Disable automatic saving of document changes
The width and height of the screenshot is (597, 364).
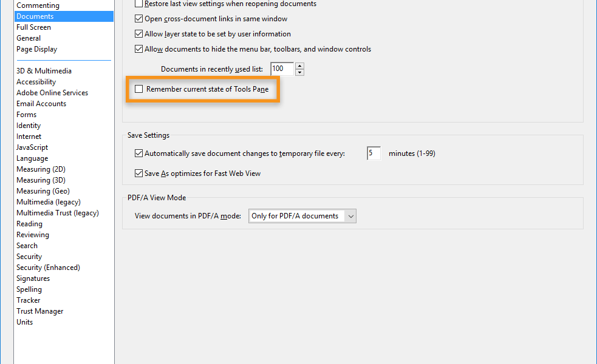[x=139, y=153]
